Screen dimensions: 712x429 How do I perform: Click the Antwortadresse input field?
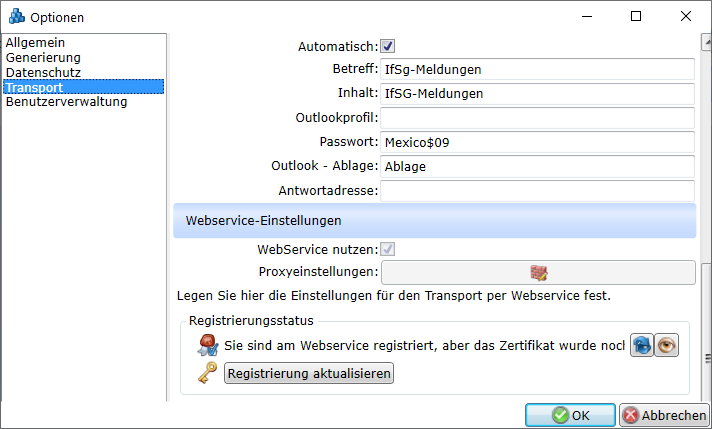coord(537,190)
